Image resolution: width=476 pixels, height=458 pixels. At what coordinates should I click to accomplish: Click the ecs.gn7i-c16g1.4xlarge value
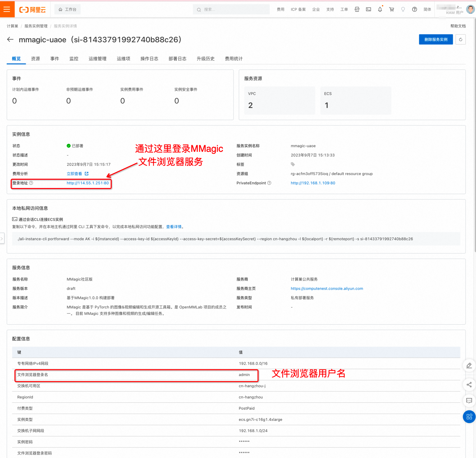[x=261, y=420]
